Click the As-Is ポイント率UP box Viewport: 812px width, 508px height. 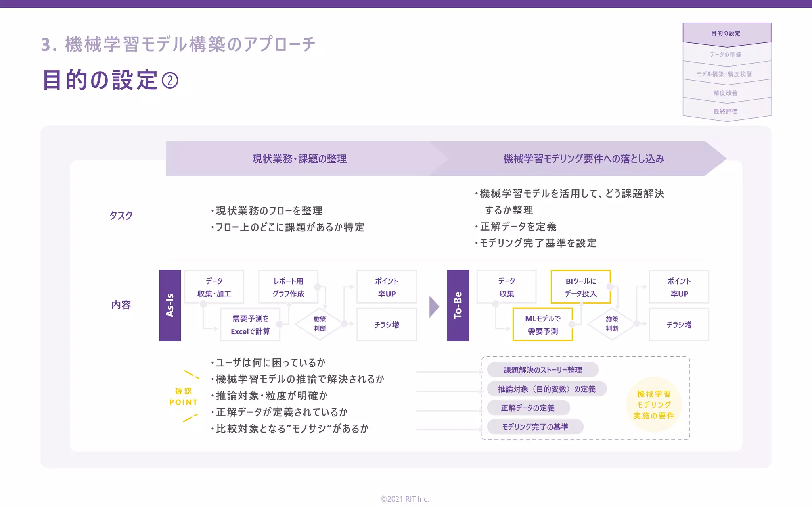[x=387, y=287]
